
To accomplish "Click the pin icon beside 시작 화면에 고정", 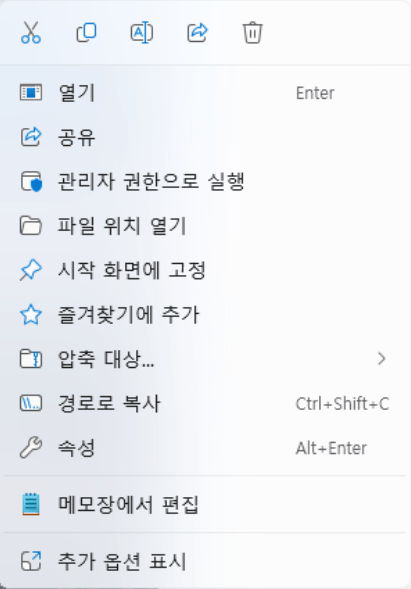I will tap(30, 270).
